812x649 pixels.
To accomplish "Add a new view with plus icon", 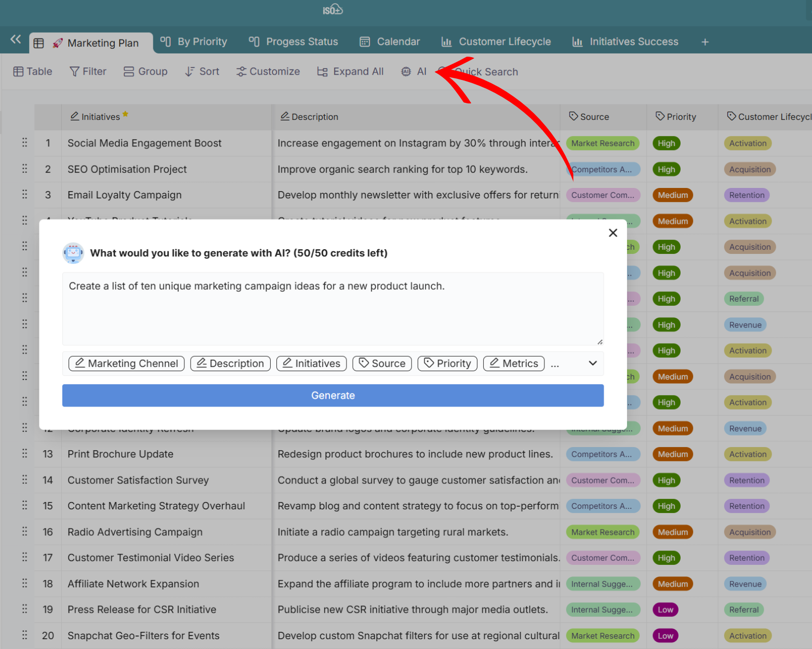I will [x=705, y=42].
